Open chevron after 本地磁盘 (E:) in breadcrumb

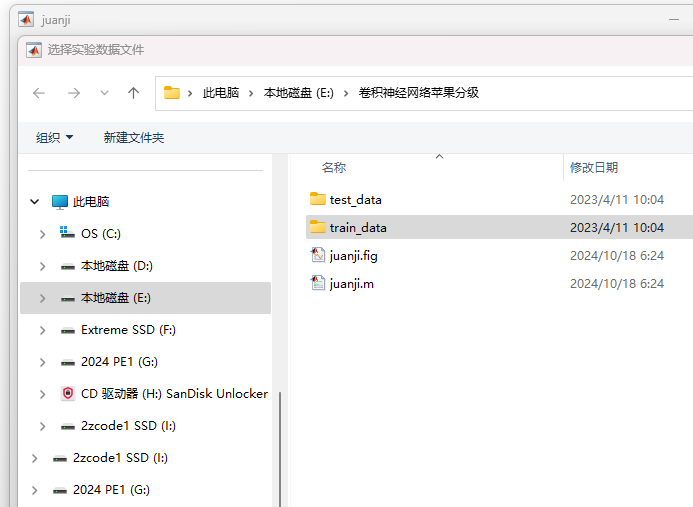pos(346,93)
